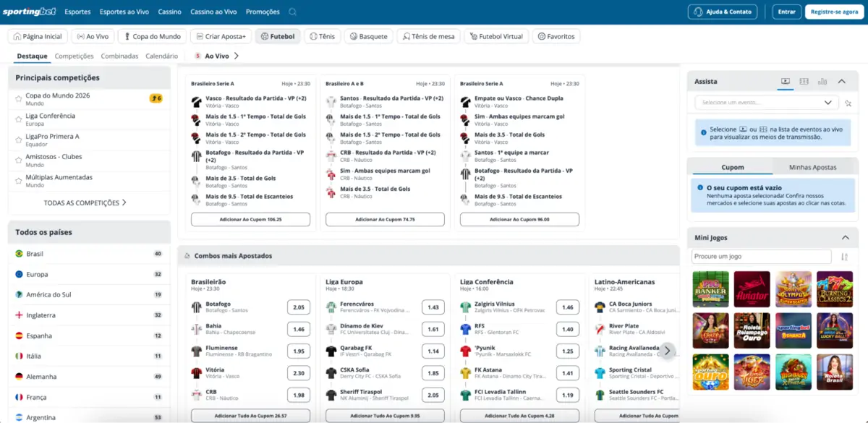The image size is (868, 423).
Task: Open the Aviator mini game
Action: point(752,289)
